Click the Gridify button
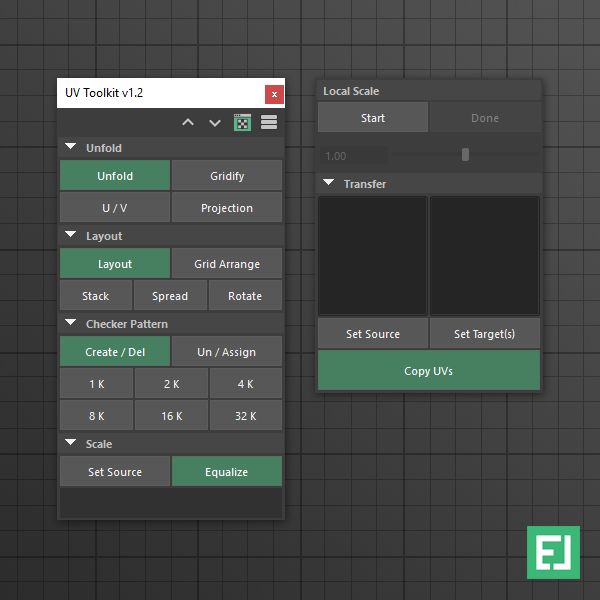Image resolution: width=600 pixels, height=600 pixels. [x=227, y=175]
